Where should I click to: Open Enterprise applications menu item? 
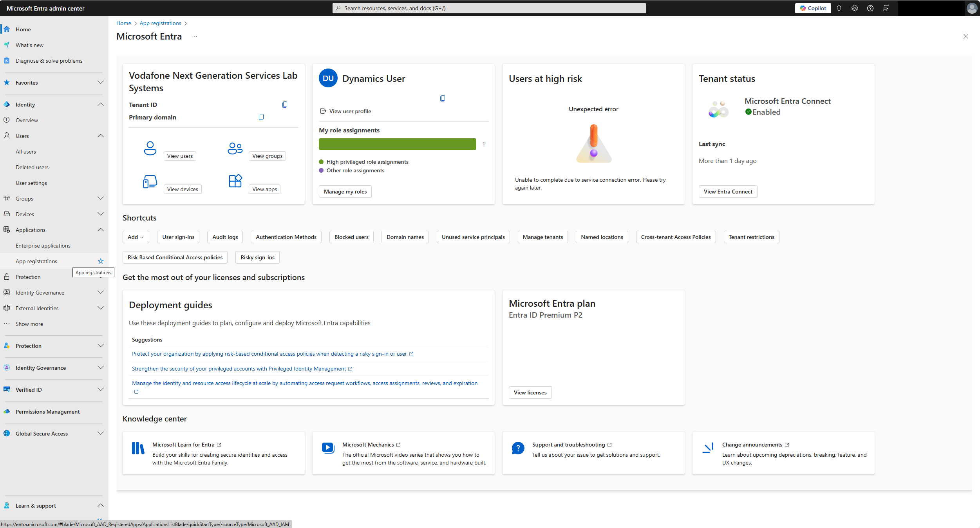43,246
